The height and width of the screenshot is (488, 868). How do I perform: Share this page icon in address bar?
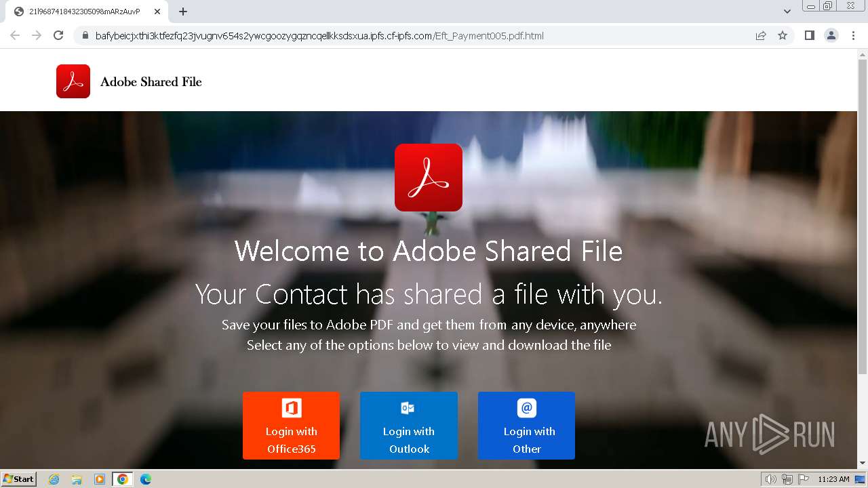pyautogui.click(x=761, y=36)
